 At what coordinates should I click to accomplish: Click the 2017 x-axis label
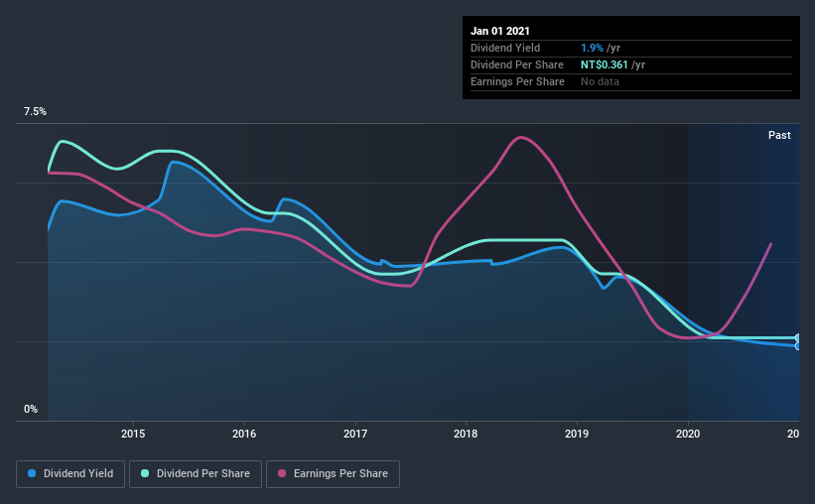pos(355,434)
